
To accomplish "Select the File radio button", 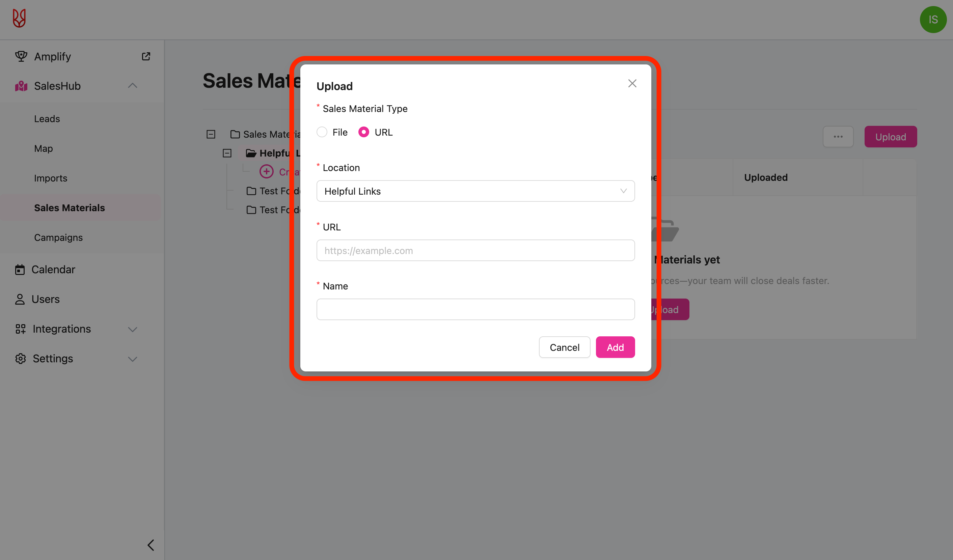I will pyautogui.click(x=322, y=132).
